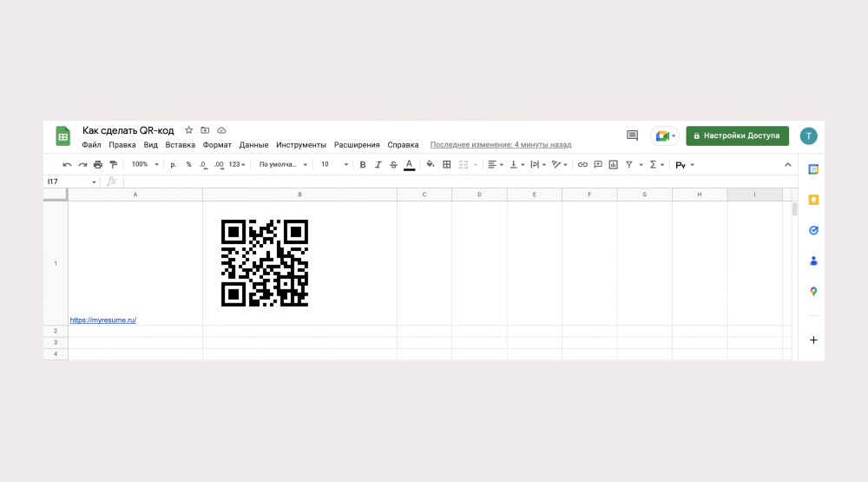
Task: Click the Redo icon
Action: [x=82, y=164]
